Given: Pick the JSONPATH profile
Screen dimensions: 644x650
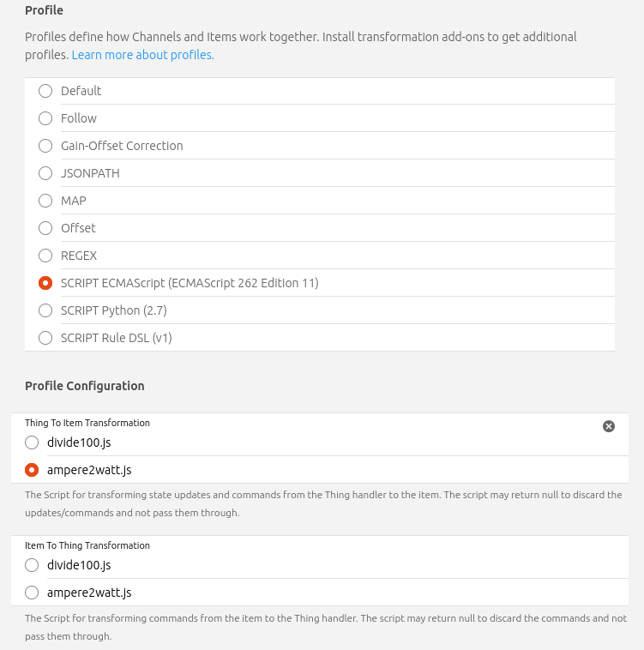Looking at the screenshot, I should (x=45, y=173).
